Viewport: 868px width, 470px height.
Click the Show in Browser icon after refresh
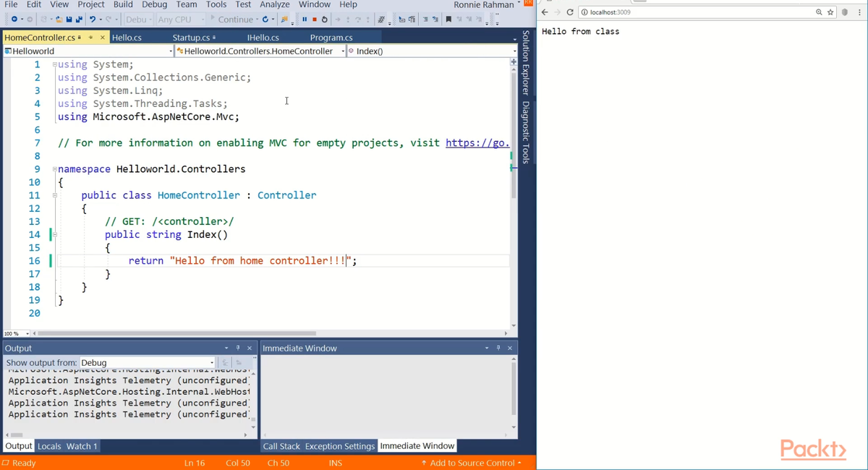coord(284,20)
